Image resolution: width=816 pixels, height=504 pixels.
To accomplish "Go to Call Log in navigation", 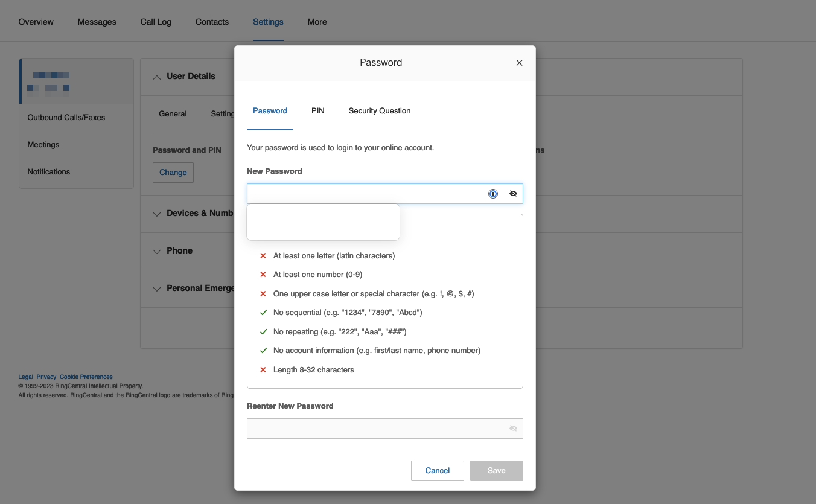I will pos(156,22).
